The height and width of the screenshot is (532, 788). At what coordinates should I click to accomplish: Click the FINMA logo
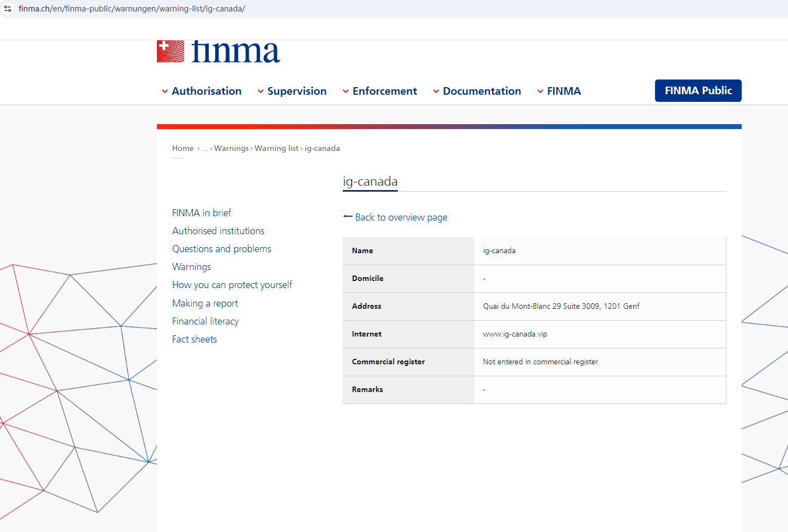[x=219, y=51]
